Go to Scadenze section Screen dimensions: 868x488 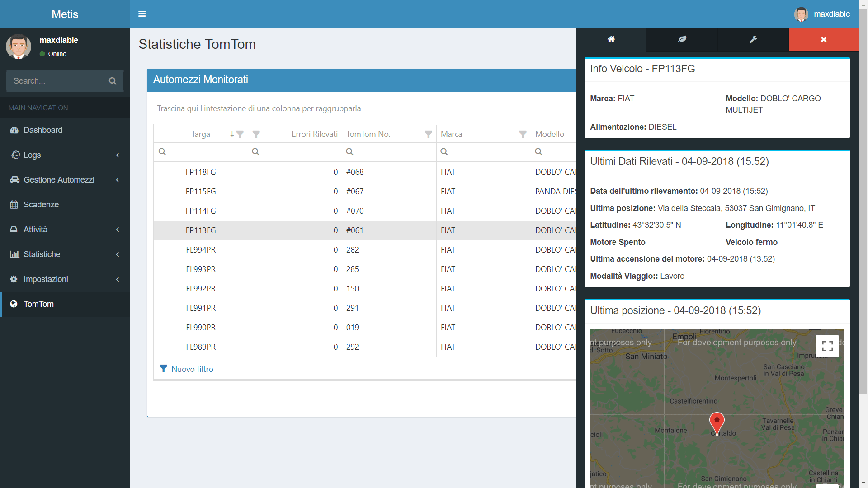(x=41, y=205)
